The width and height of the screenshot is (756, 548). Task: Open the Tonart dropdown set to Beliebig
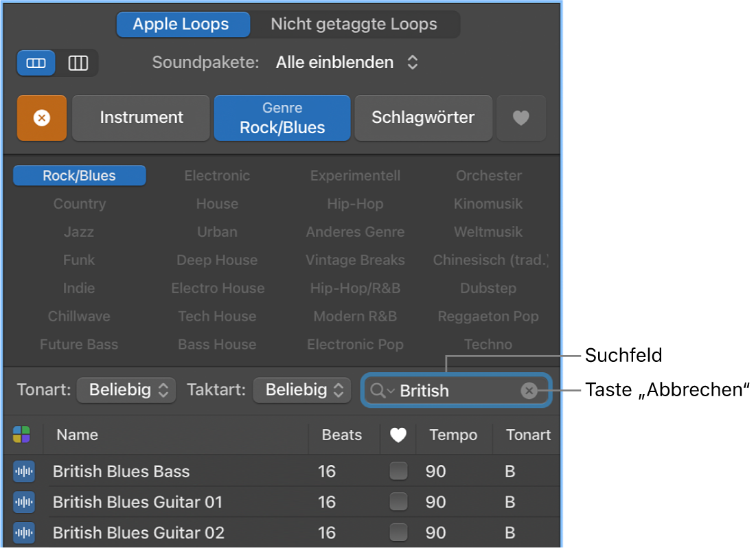pos(126,390)
